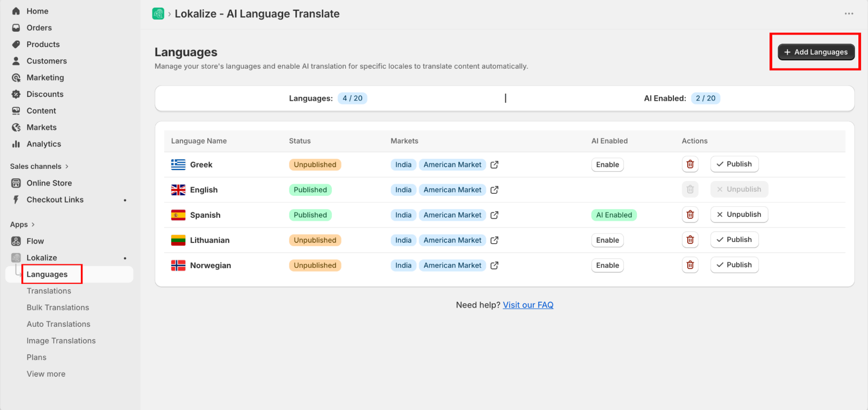868x410 pixels.
Task: Click the Orders inbox icon
Action: click(16, 28)
